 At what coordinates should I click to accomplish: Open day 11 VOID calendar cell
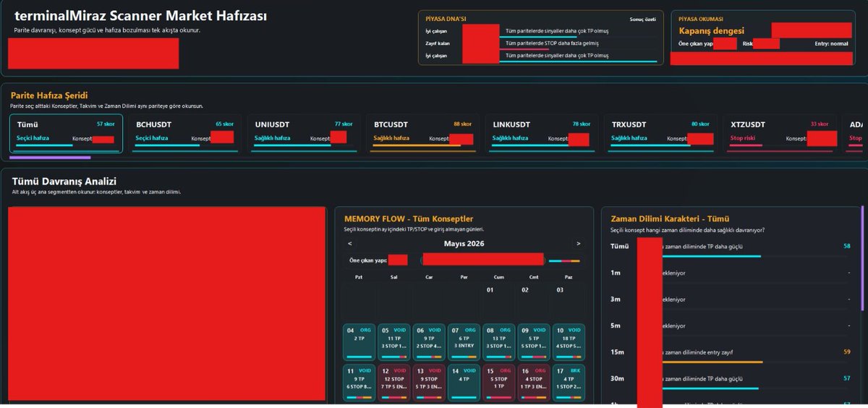(x=359, y=383)
